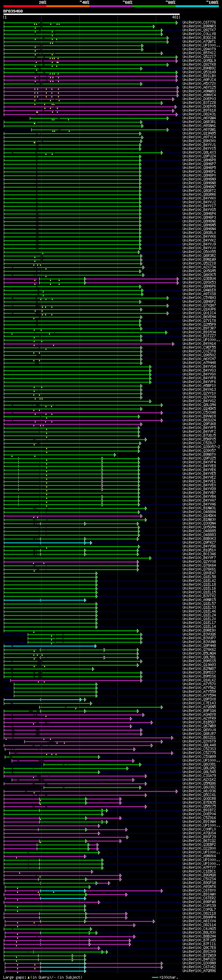Screen dimensions: 222x980
Task: Click the purple ~60% legend color bar
Action: tap(111, 6)
